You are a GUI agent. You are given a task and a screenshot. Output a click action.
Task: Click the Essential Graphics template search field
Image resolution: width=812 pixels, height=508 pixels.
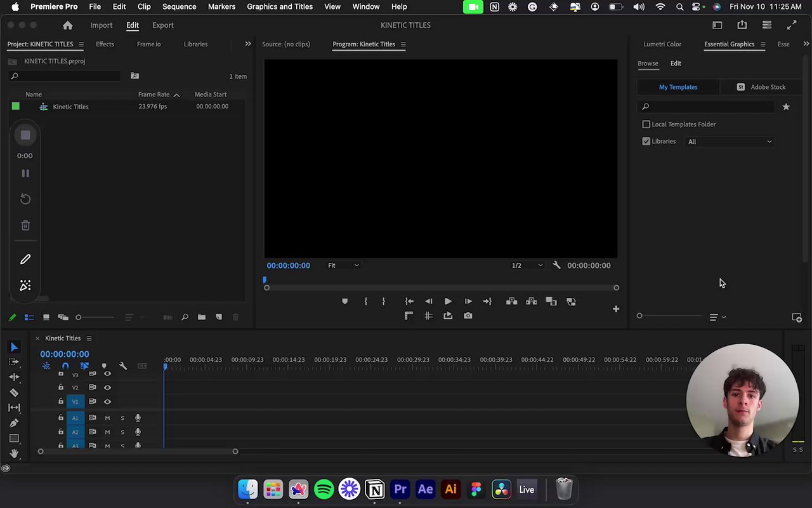click(707, 107)
